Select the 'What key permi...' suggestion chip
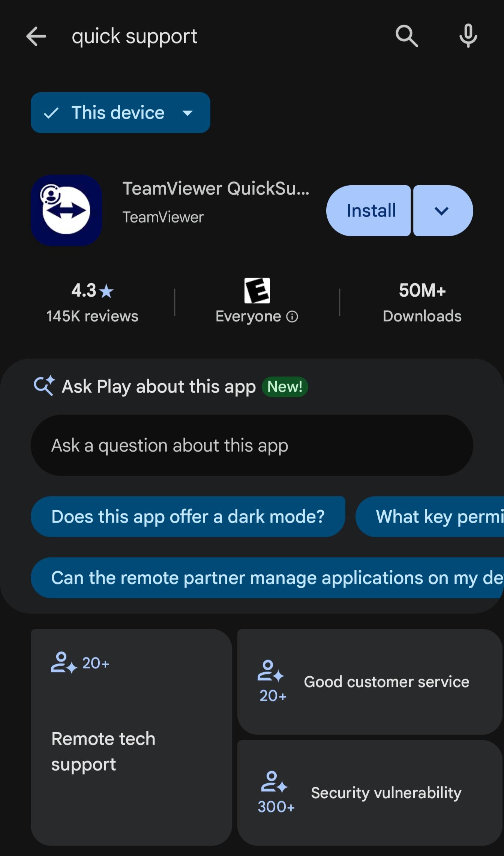The width and height of the screenshot is (504, 856). [x=430, y=517]
